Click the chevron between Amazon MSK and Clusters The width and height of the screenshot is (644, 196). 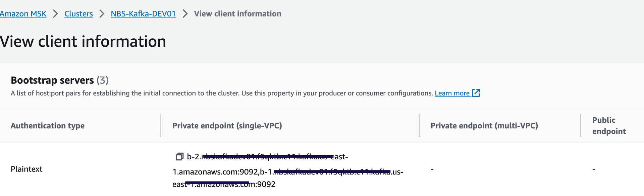tap(55, 14)
